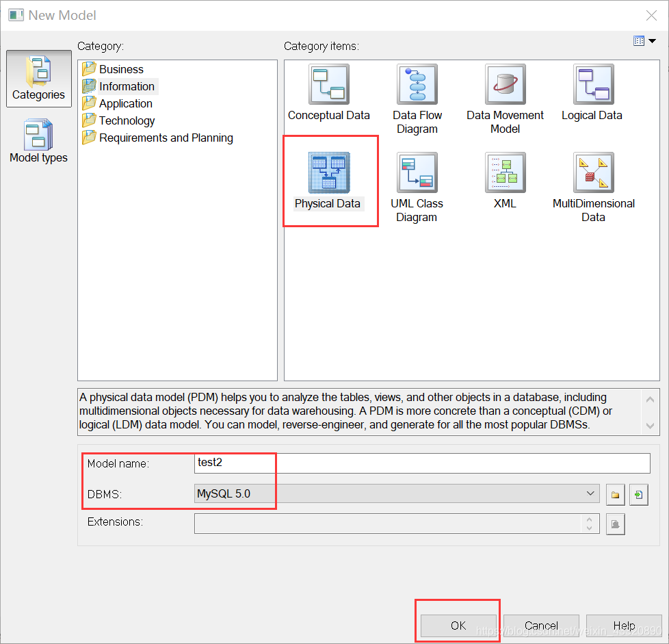Open the select extensions icon button
The height and width of the screenshot is (644, 669).
pos(615,524)
